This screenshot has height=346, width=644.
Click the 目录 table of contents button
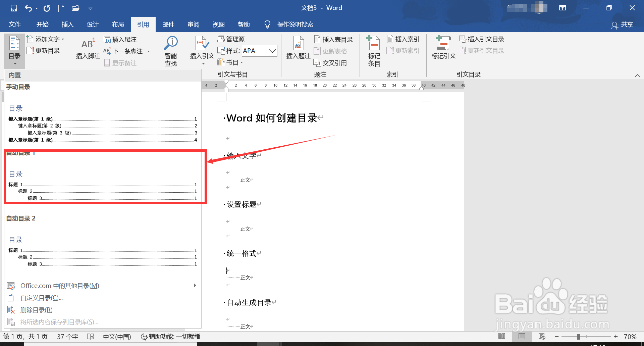14,50
